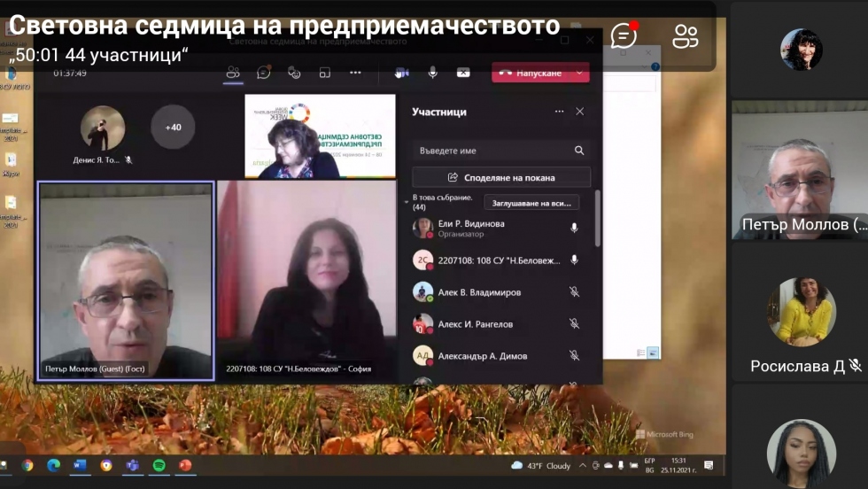This screenshot has height=489, width=868.
Task: Click the red Напускане leave button
Action: (531, 73)
